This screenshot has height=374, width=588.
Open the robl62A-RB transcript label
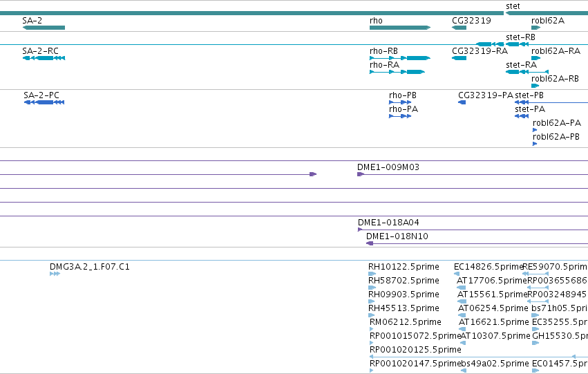coord(555,79)
